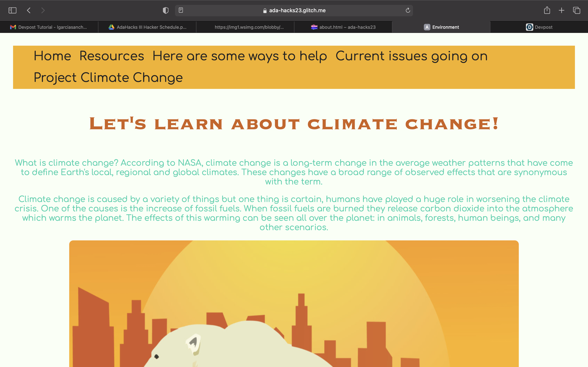Open the Share menu icon
The height and width of the screenshot is (367, 588).
pos(547,10)
